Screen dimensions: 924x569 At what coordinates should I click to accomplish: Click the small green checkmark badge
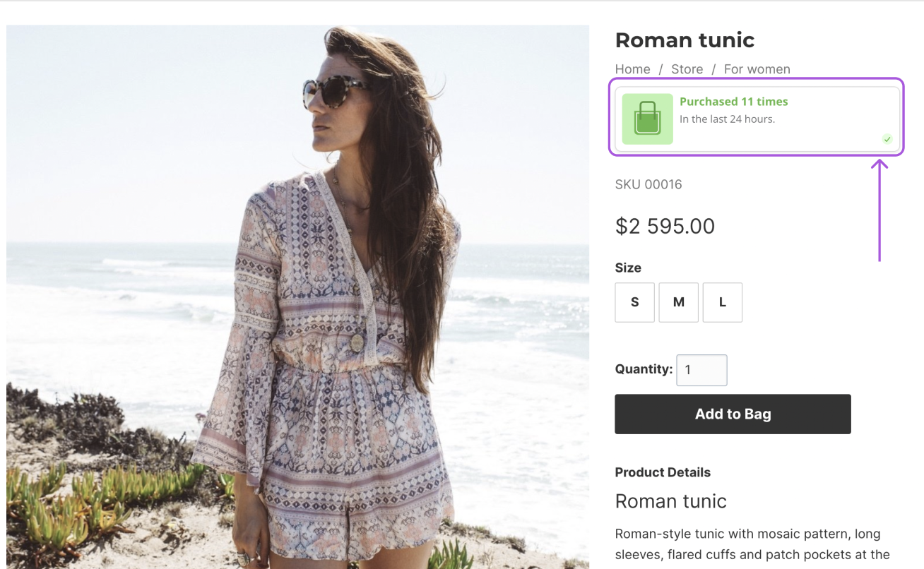coord(887,139)
